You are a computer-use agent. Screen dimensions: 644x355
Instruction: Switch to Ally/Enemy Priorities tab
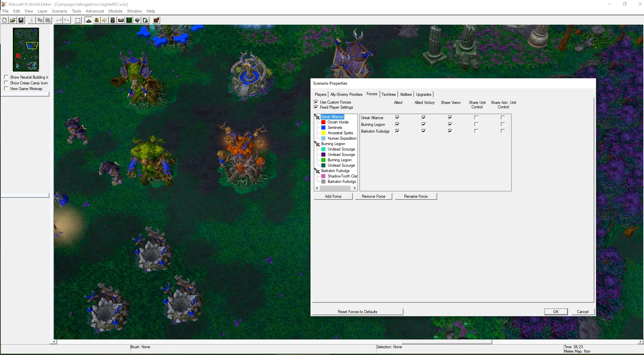pyautogui.click(x=346, y=94)
